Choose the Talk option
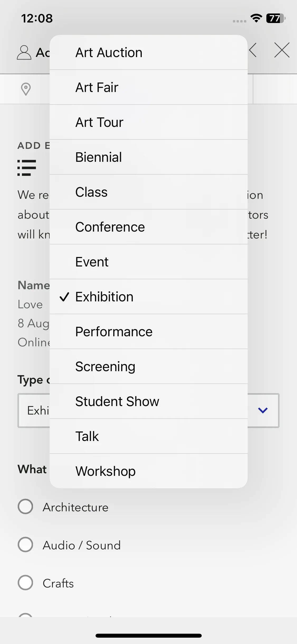Screen dimensions: 297x644 point(149,436)
